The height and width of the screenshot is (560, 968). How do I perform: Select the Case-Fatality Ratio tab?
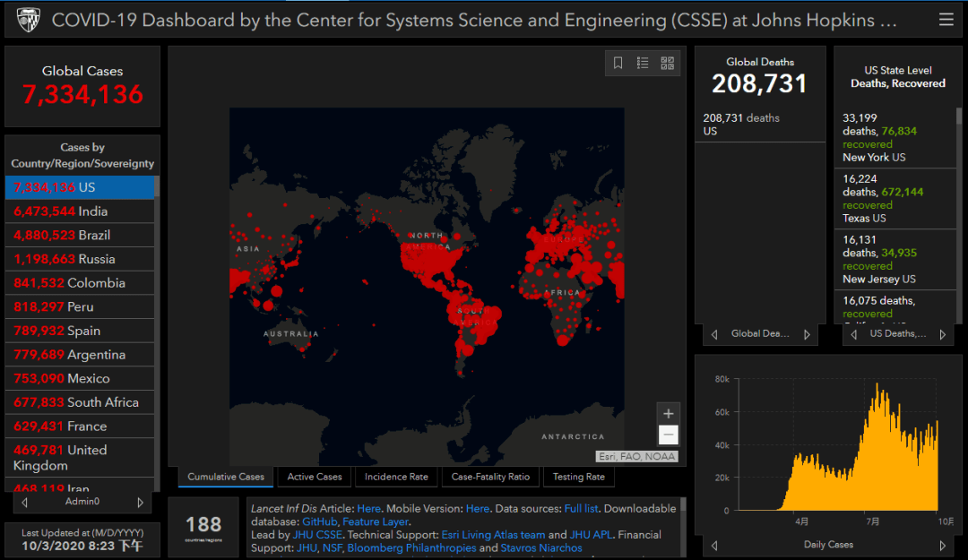coord(490,477)
